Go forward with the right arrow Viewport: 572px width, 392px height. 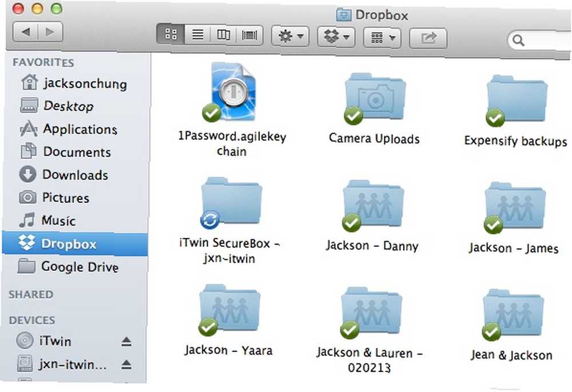(x=50, y=32)
